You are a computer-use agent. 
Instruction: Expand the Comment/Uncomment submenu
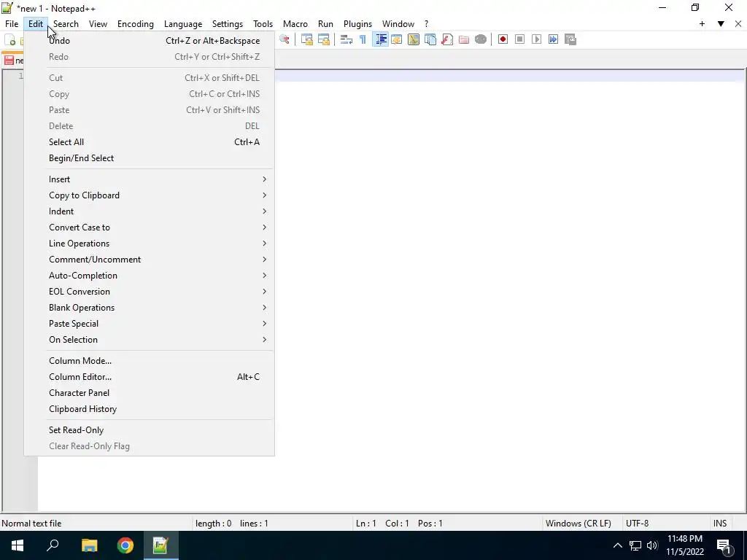click(x=149, y=260)
